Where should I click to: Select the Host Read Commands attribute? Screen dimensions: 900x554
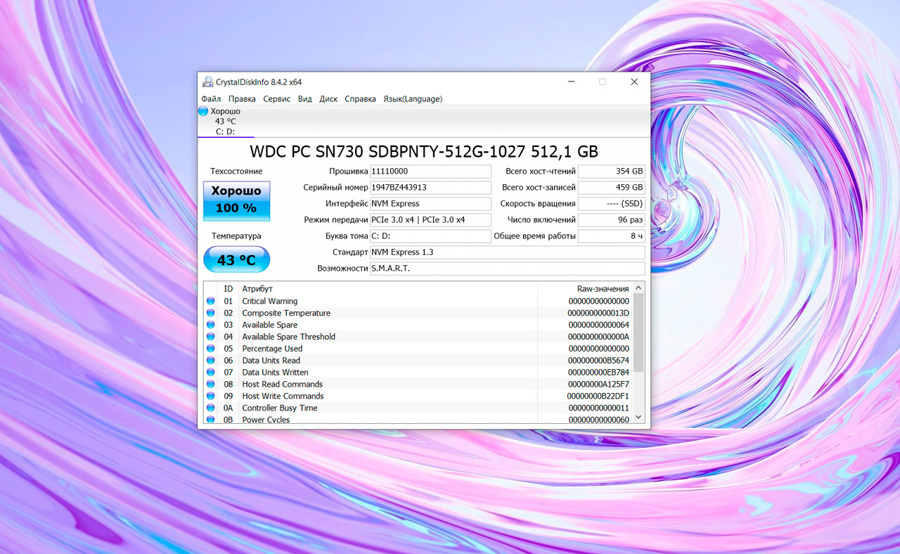(418, 384)
